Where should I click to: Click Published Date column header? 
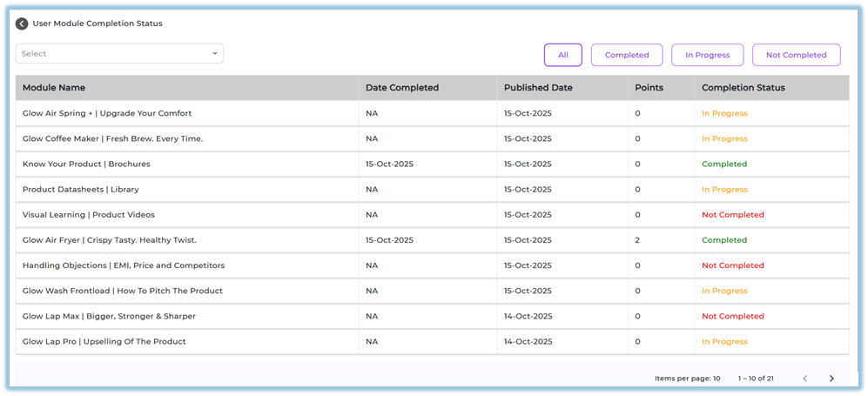(x=538, y=88)
